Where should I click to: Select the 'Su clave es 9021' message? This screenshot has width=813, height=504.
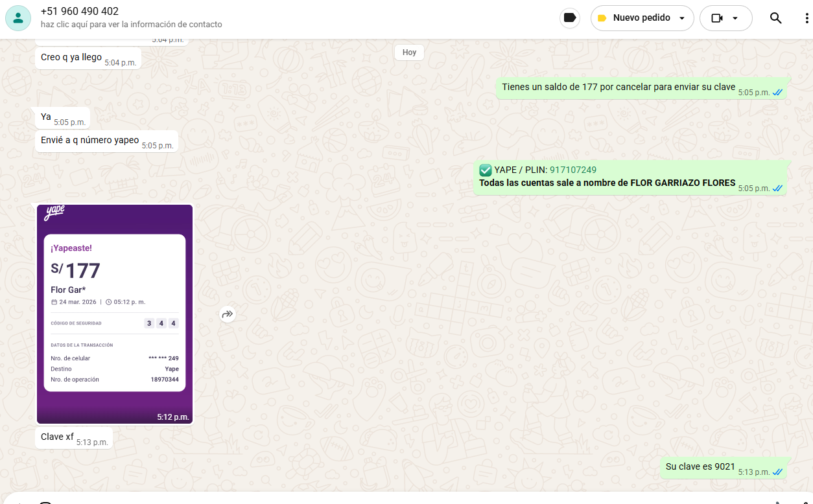point(700,466)
